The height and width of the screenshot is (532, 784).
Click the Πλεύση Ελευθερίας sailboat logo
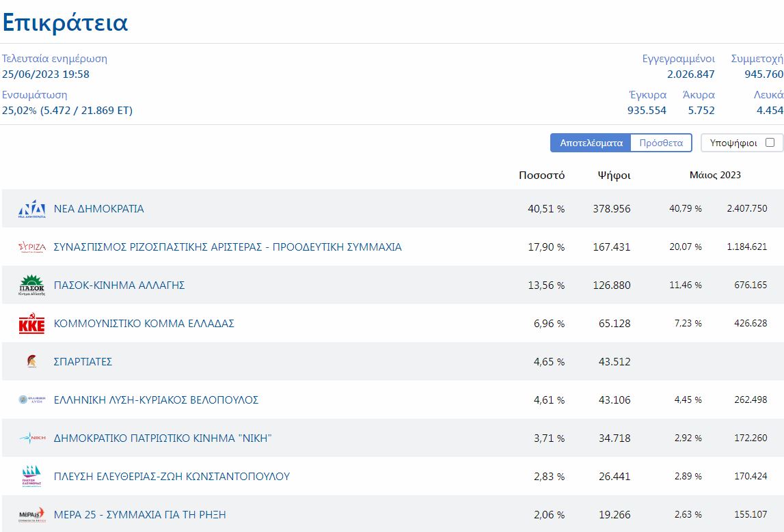click(x=32, y=476)
